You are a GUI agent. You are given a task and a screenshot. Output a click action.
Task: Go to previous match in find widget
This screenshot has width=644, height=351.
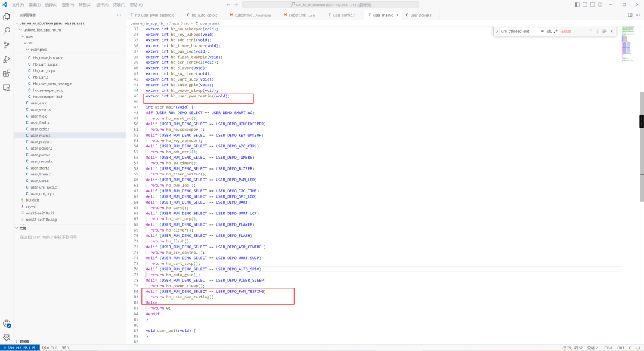click(590, 31)
